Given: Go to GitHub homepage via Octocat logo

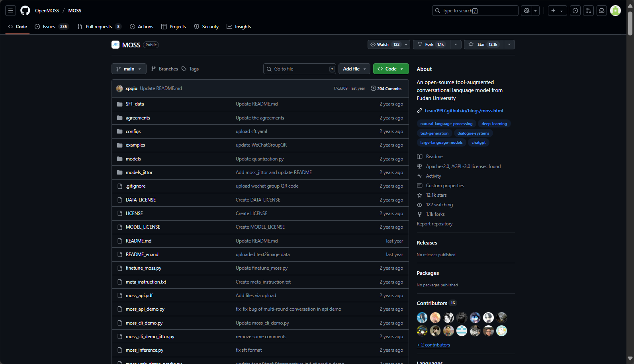Looking at the screenshot, I should [25, 11].
